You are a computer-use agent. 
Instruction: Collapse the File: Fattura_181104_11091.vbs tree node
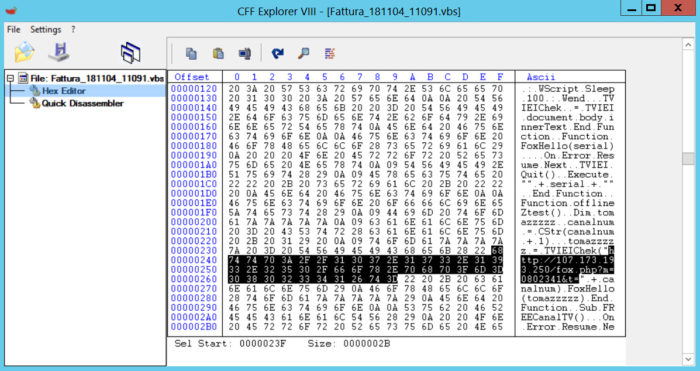click(10, 79)
